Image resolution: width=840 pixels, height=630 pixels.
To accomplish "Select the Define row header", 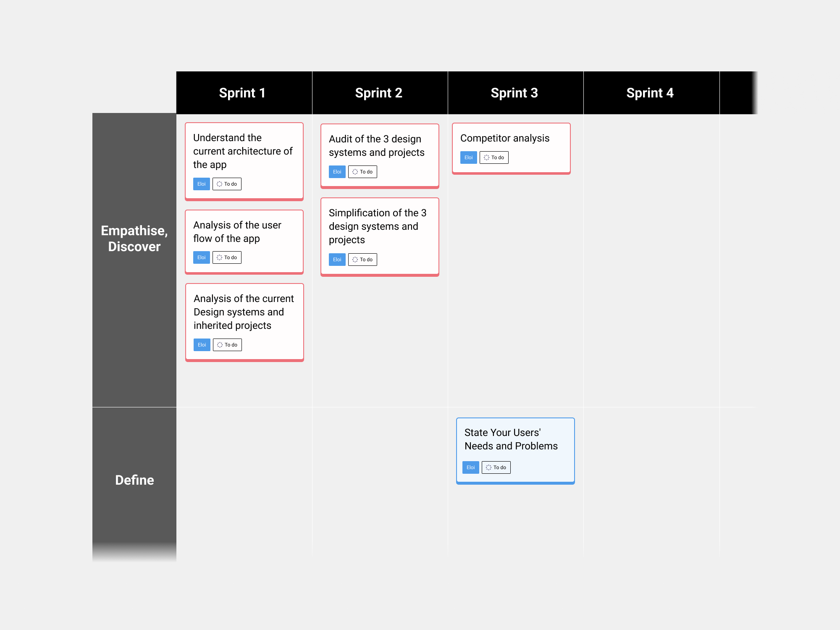I will tap(134, 480).
